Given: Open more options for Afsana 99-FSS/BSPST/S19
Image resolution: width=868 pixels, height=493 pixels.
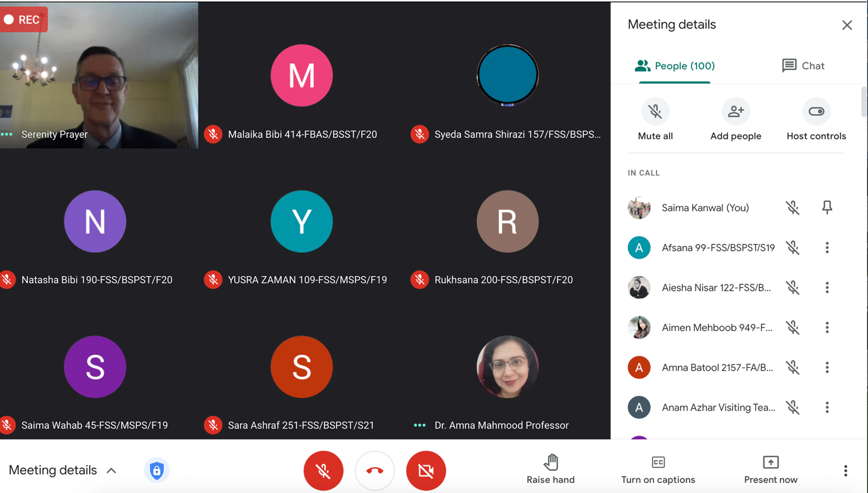Looking at the screenshot, I should coord(827,248).
